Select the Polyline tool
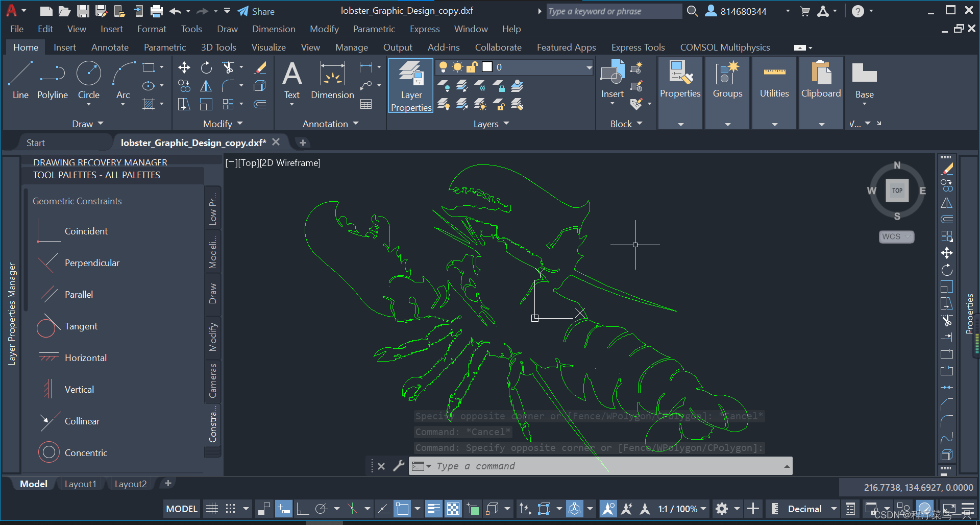This screenshot has height=525, width=980. pyautogui.click(x=53, y=80)
